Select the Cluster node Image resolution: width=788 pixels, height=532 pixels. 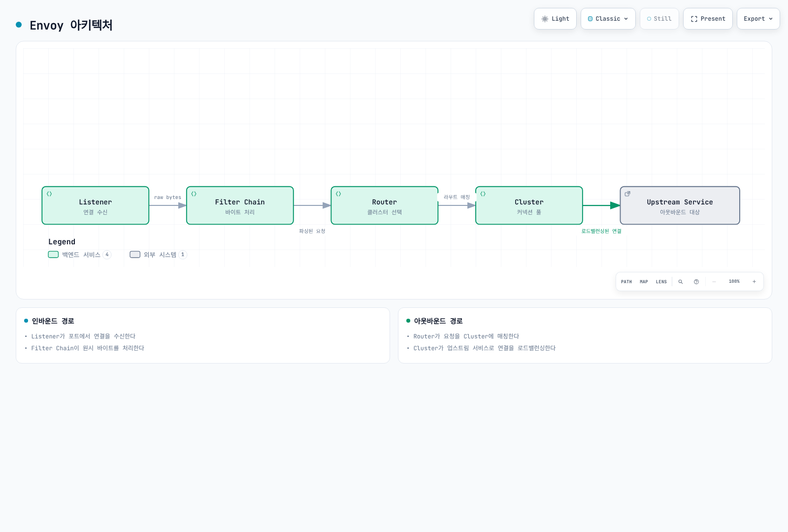(x=529, y=205)
